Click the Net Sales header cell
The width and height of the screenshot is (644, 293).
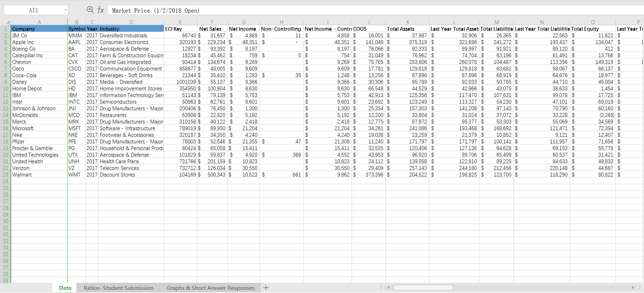click(212, 29)
